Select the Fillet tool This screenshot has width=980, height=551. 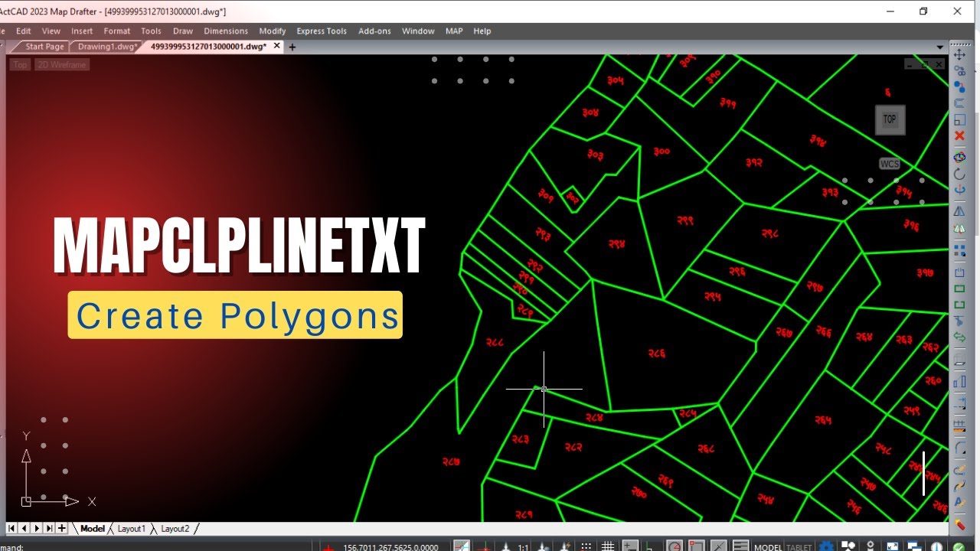click(959, 448)
